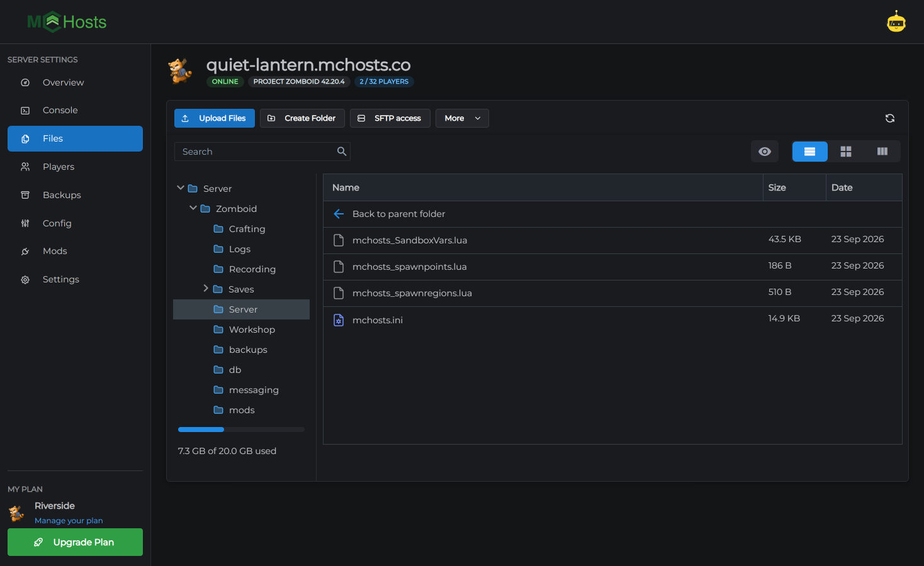Refresh the file list
Screen dimensions: 924x566
point(890,118)
